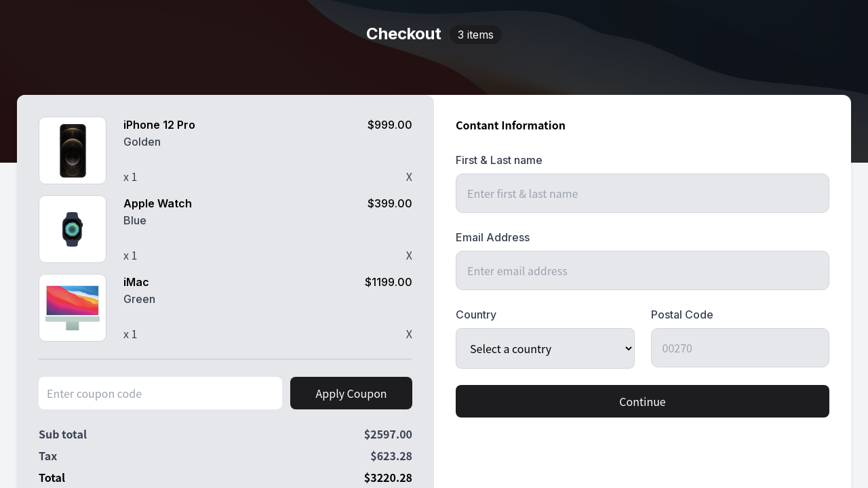
Task: Open the Select a country dropdown
Action: pos(545,348)
